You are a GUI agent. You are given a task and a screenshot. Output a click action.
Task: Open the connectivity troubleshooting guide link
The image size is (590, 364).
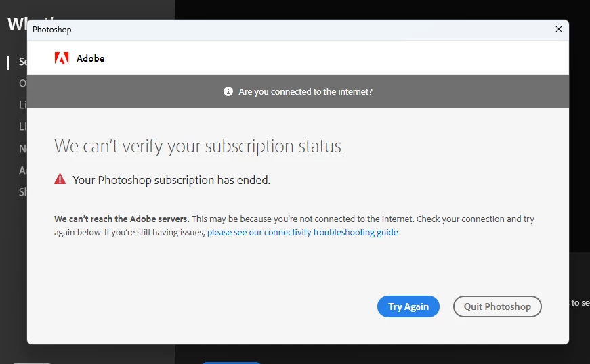[303, 233]
